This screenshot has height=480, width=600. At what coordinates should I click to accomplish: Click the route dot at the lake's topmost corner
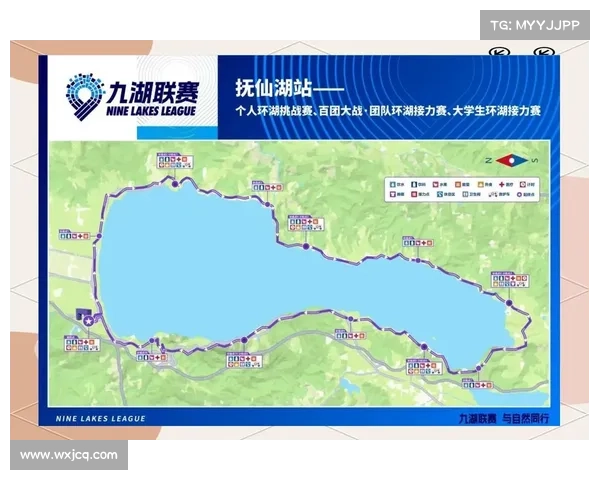click(175, 184)
